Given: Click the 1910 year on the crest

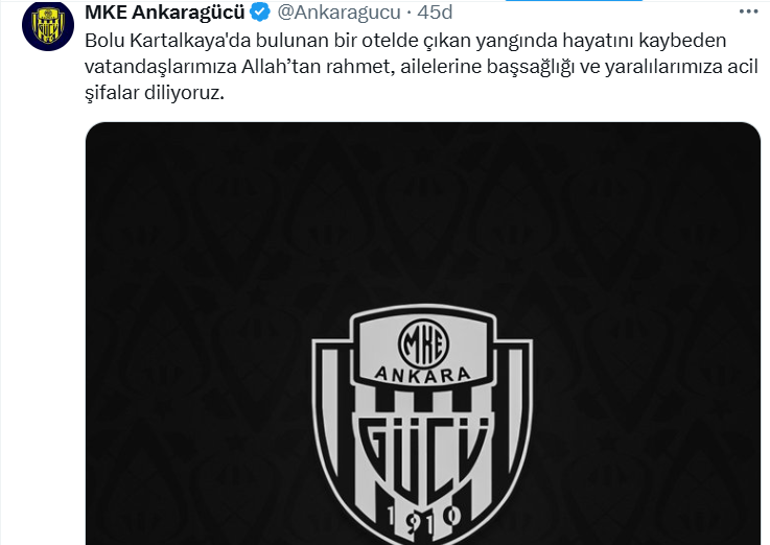Looking at the screenshot, I should coord(423,520).
